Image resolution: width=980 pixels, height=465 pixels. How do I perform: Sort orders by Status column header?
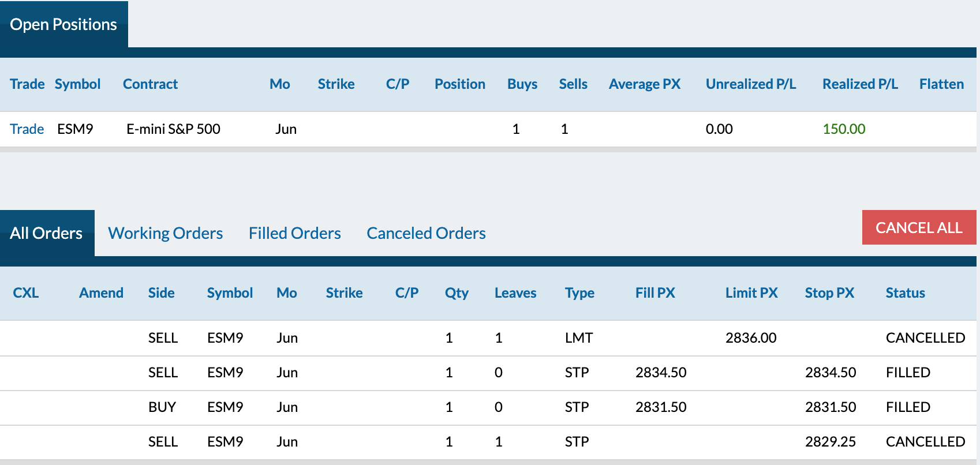pos(905,293)
